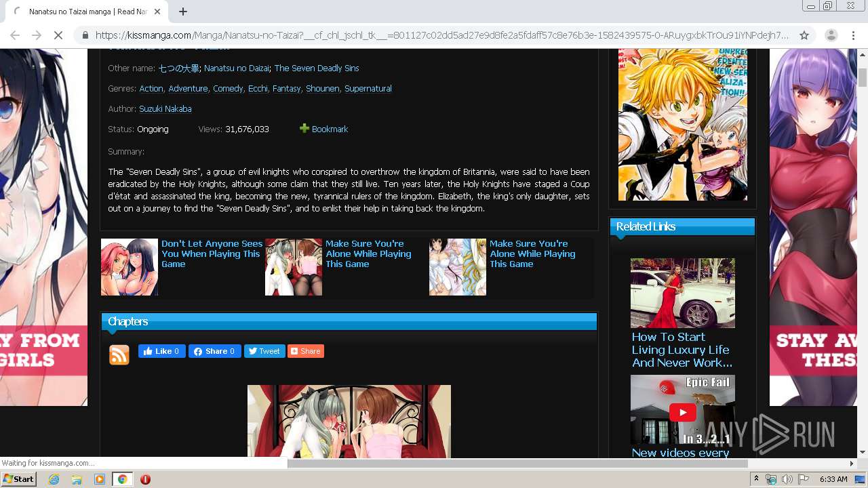Open volume control in system tray

[x=787, y=479]
